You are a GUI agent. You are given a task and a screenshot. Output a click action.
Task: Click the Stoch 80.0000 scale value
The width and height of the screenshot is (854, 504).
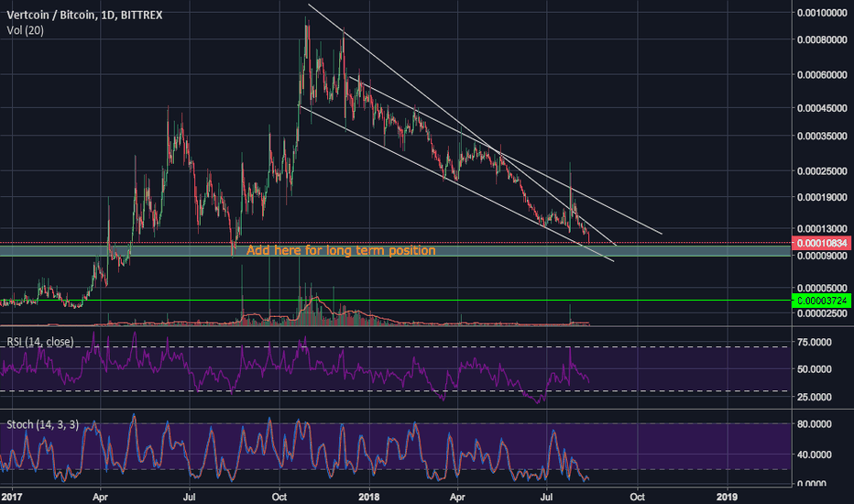pos(815,424)
